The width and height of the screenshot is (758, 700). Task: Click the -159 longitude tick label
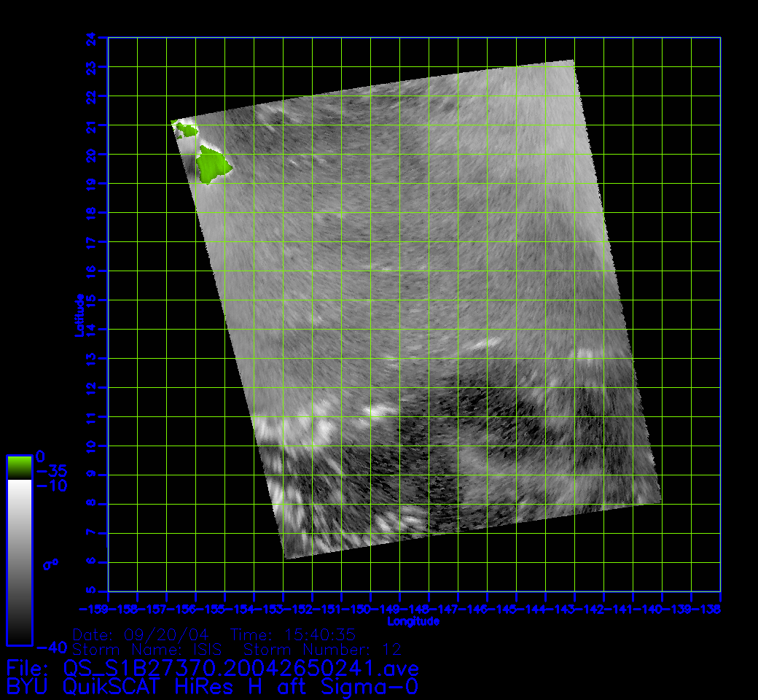tap(94, 609)
